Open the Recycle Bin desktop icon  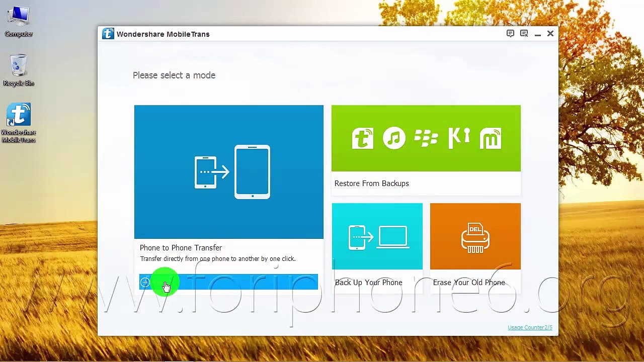pyautogui.click(x=19, y=70)
